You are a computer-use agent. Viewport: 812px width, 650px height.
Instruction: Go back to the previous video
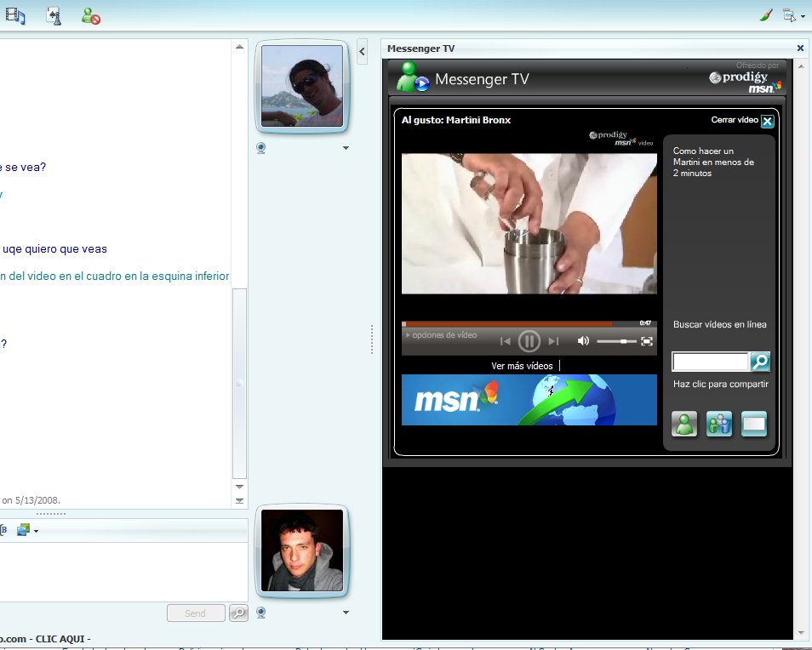point(505,341)
